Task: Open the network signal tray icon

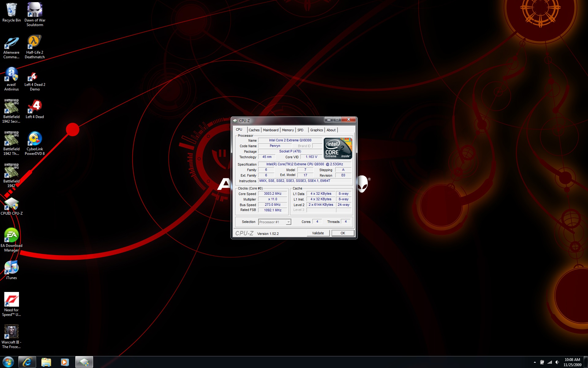Action: pos(550,362)
